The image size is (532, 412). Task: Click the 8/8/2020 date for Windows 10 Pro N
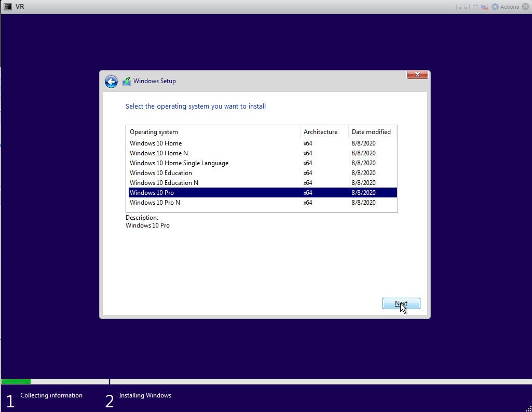(363, 203)
